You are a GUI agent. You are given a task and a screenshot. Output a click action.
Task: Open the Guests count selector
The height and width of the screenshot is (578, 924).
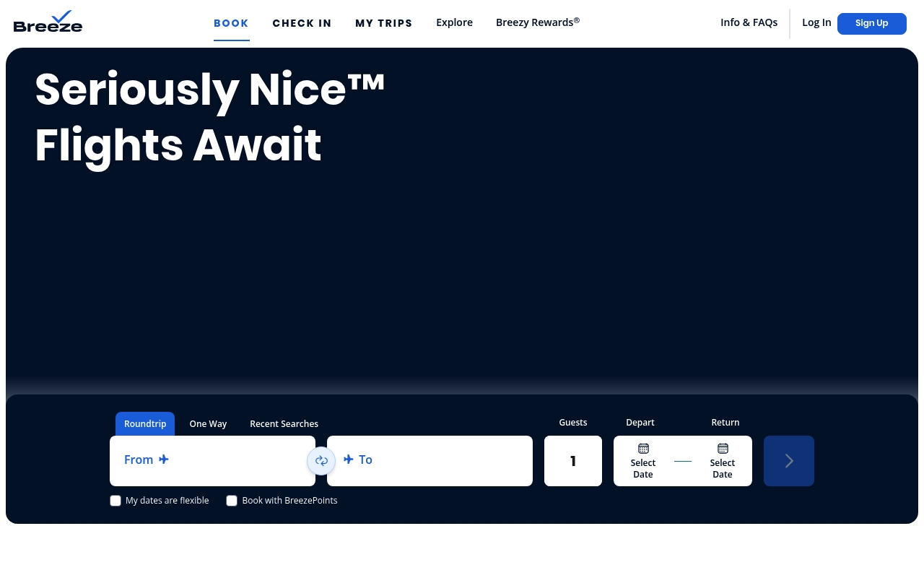[573, 461]
